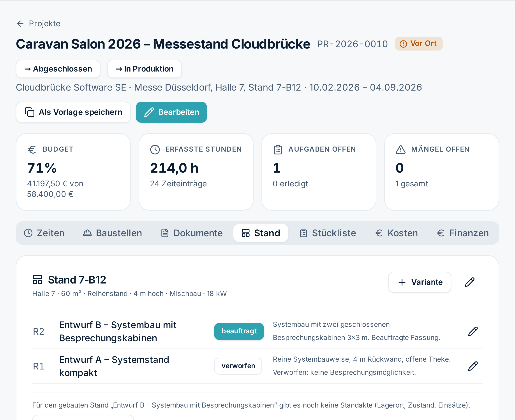Click the back arrow next to Projekte

(x=20, y=23)
